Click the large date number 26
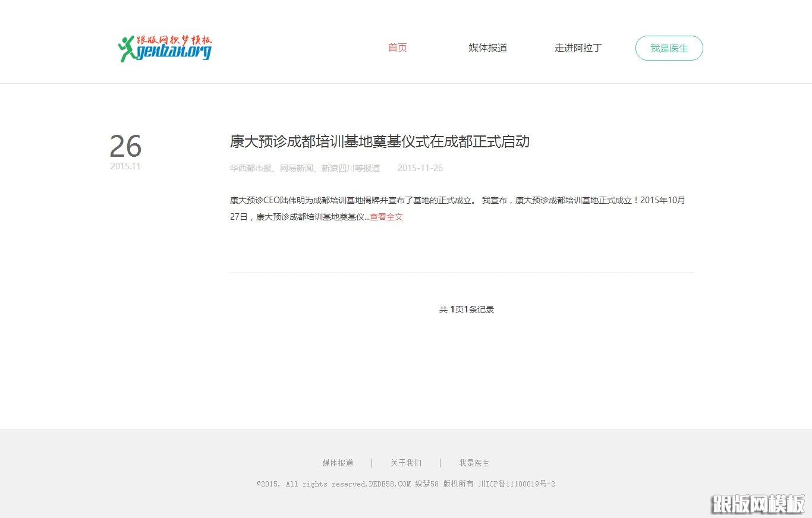Image resolution: width=812 pixels, height=518 pixels. pos(125,147)
